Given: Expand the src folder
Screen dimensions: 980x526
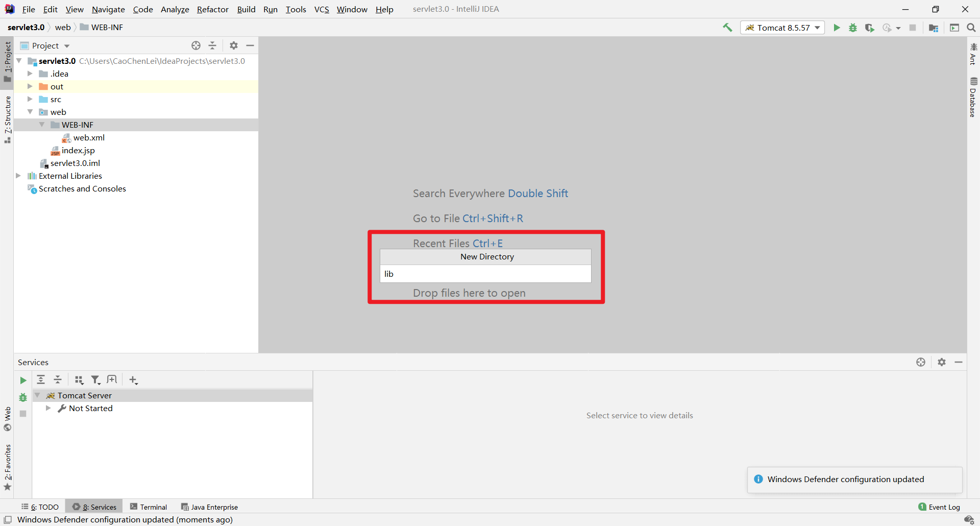Looking at the screenshot, I should 30,99.
